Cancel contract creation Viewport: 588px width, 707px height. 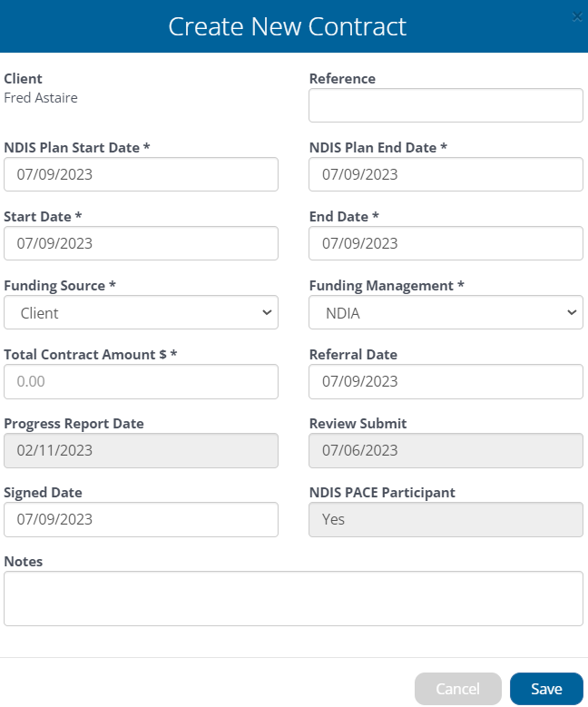pos(458,689)
